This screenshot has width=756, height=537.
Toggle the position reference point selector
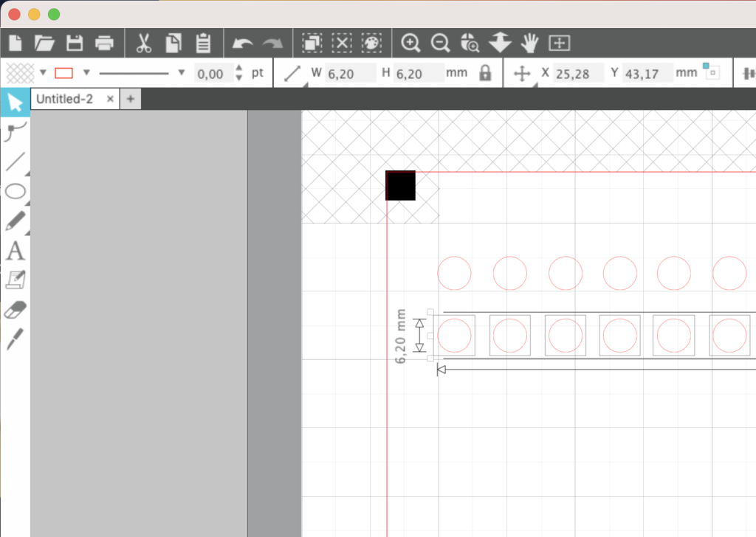coord(712,72)
